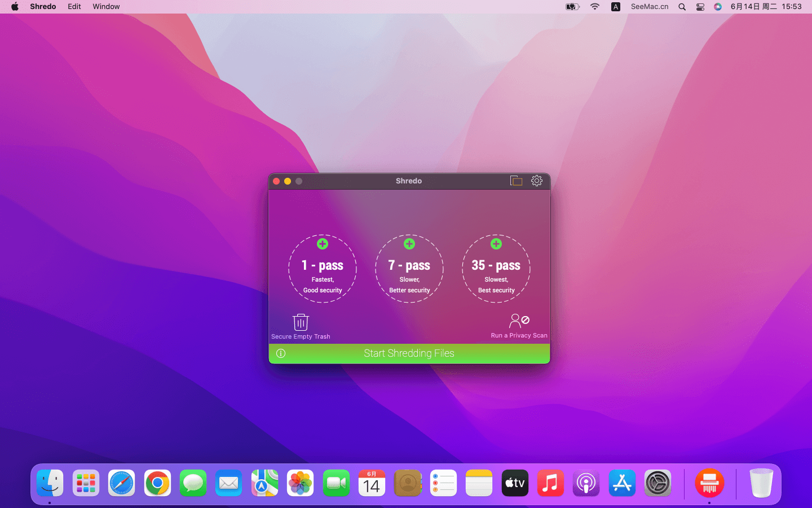Select the 1 - pass drop zone text
The image size is (812, 508).
[x=323, y=265]
